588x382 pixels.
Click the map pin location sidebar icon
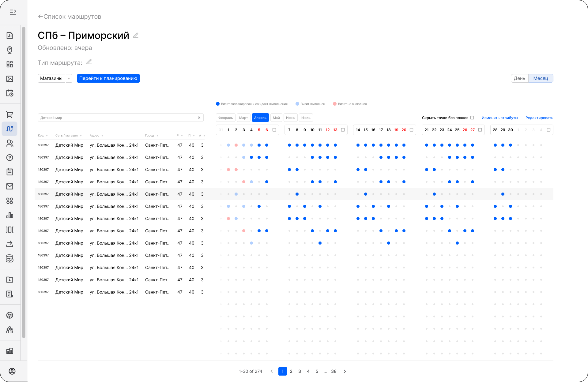click(10, 50)
